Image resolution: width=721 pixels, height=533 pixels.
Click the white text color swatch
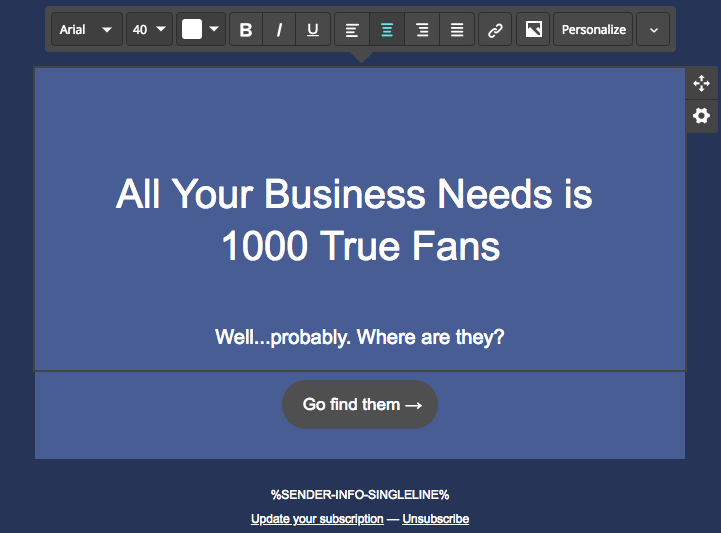pyautogui.click(x=192, y=30)
